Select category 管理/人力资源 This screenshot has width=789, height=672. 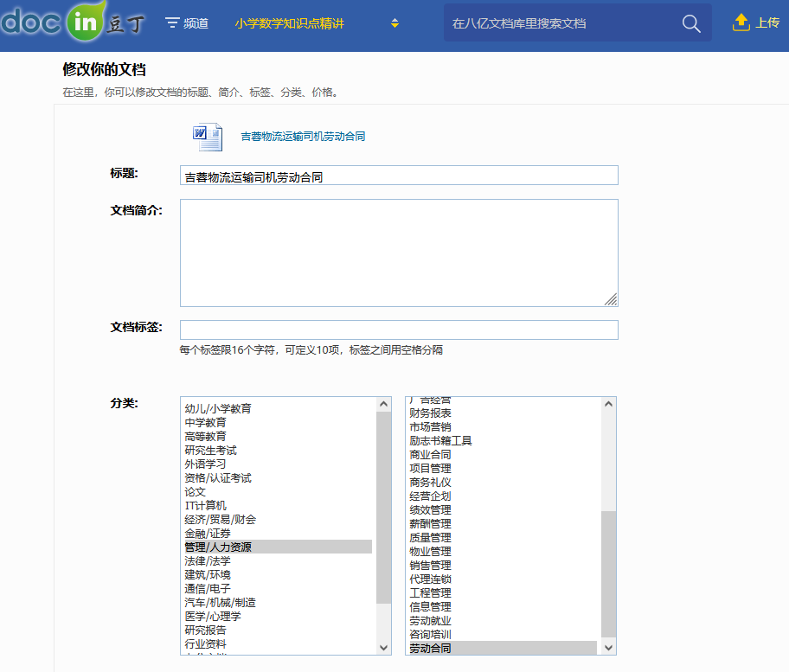tap(279, 547)
